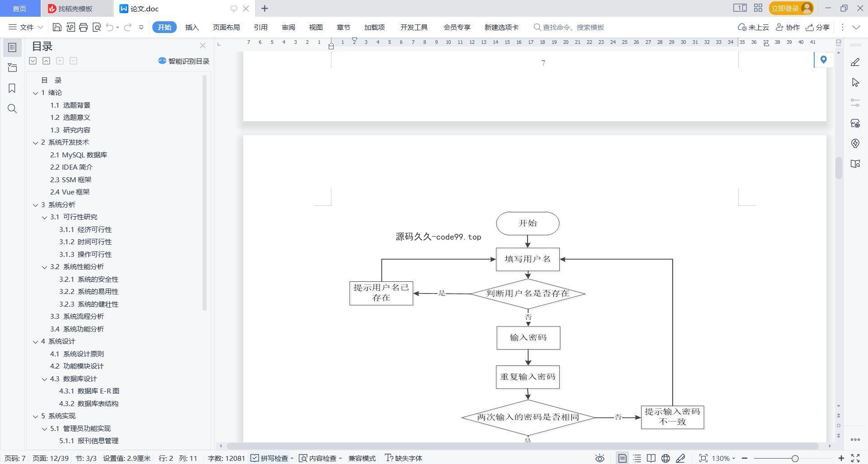Click the eye protection mode icon
Screen dimensions: 868x464
(600, 458)
